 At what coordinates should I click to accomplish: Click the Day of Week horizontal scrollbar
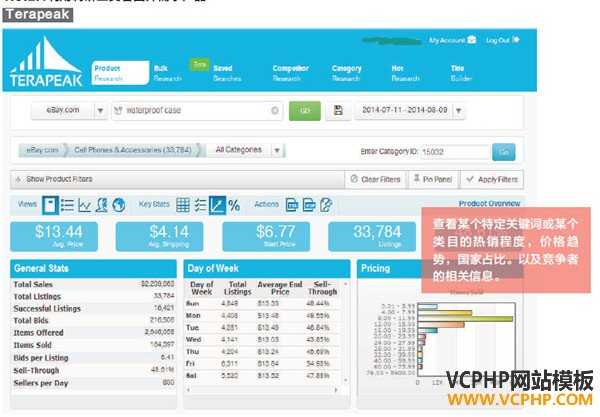[x=262, y=390]
